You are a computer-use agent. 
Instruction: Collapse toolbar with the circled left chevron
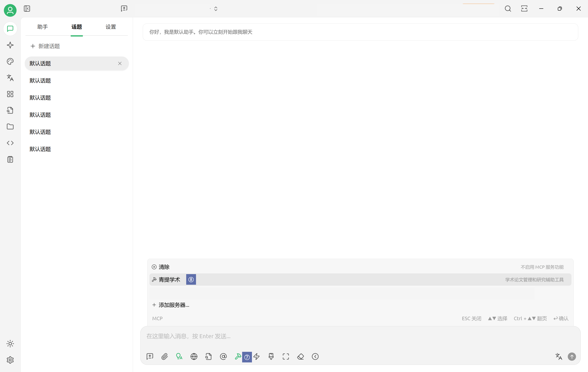315,356
